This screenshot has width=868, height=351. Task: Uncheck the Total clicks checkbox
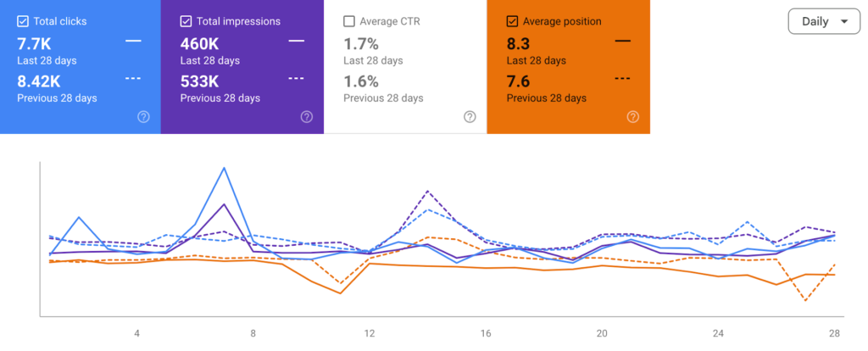(22, 21)
